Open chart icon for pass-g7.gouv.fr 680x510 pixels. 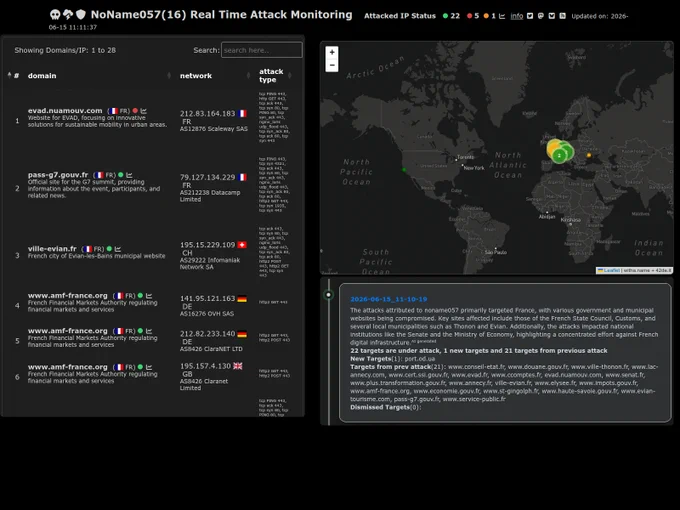(129, 175)
